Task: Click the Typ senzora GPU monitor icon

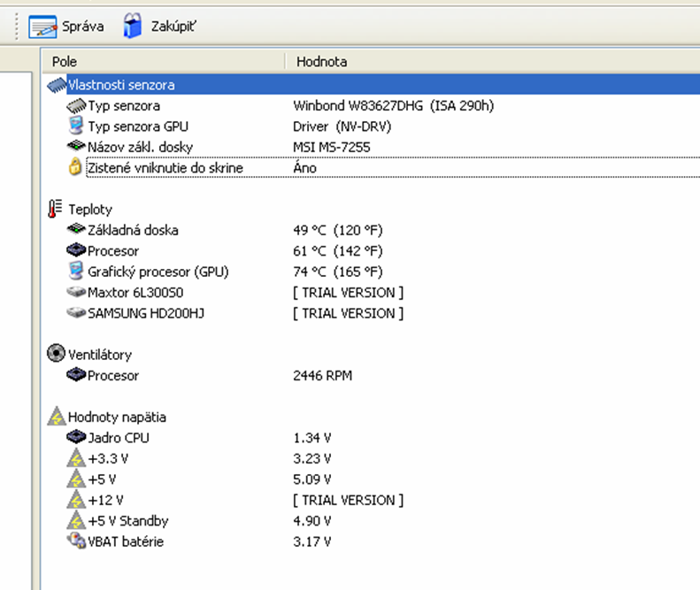Action: pos(76,126)
